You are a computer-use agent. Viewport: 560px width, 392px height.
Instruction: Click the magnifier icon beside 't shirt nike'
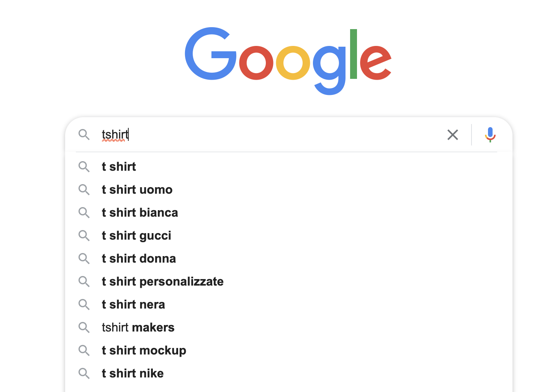(84, 374)
